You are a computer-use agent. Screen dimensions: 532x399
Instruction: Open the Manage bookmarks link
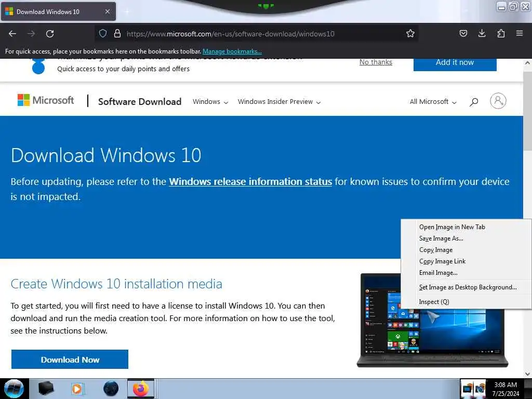click(x=232, y=51)
